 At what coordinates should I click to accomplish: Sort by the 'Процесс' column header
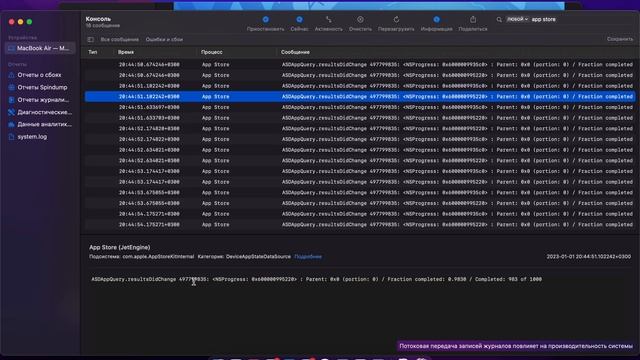click(211, 52)
